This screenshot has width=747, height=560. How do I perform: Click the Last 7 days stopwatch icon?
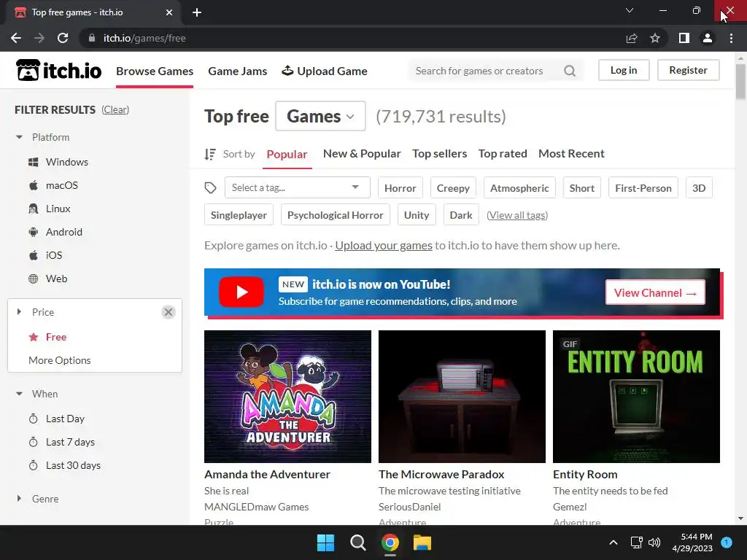[34, 442]
